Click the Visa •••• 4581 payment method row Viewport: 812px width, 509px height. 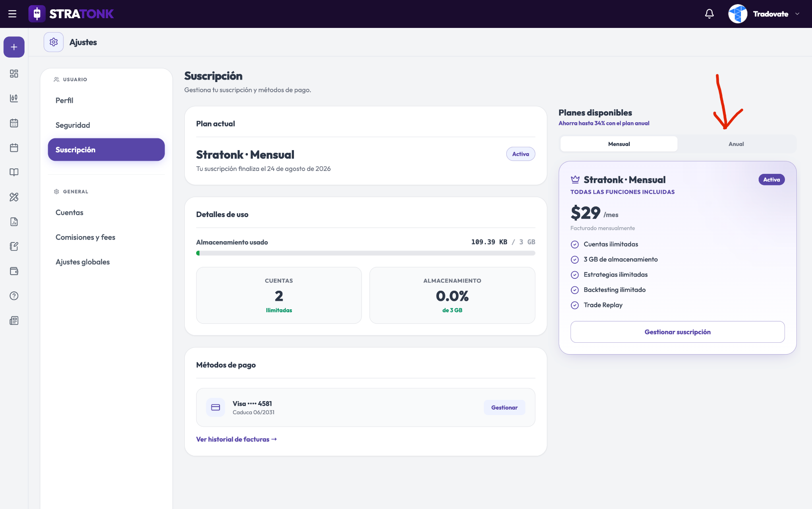point(366,407)
